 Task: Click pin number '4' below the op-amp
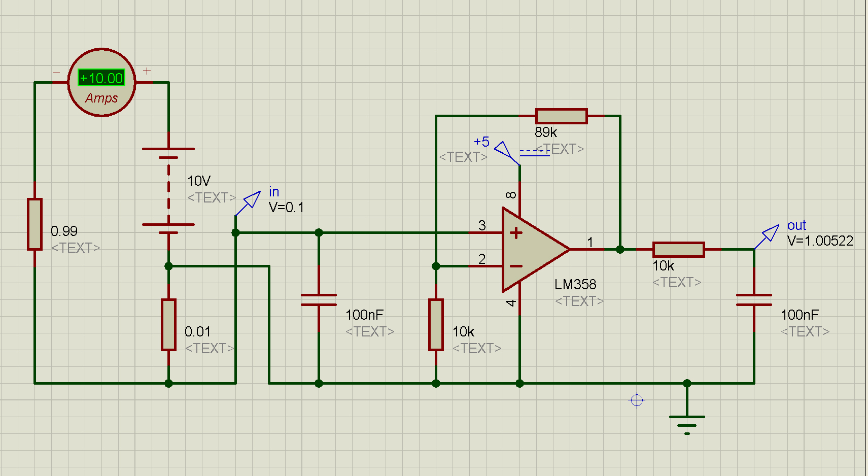511,303
